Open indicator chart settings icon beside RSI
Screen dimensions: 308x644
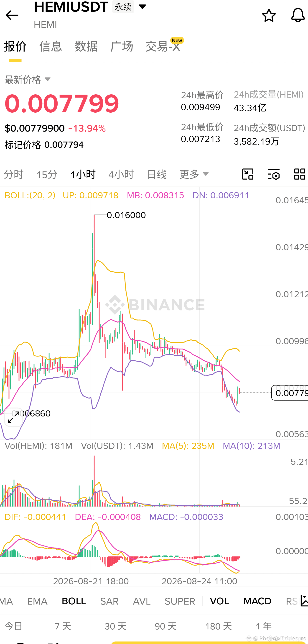coord(304,600)
